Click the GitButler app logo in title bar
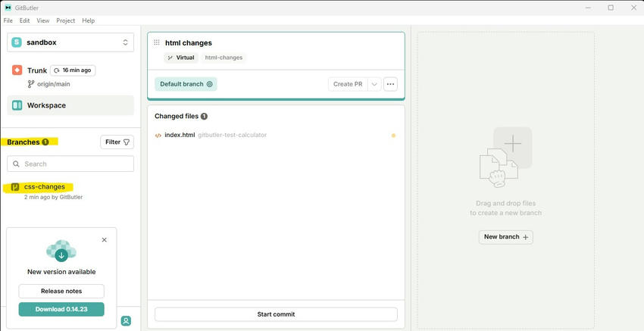The height and width of the screenshot is (331, 644). (x=8, y=8)
